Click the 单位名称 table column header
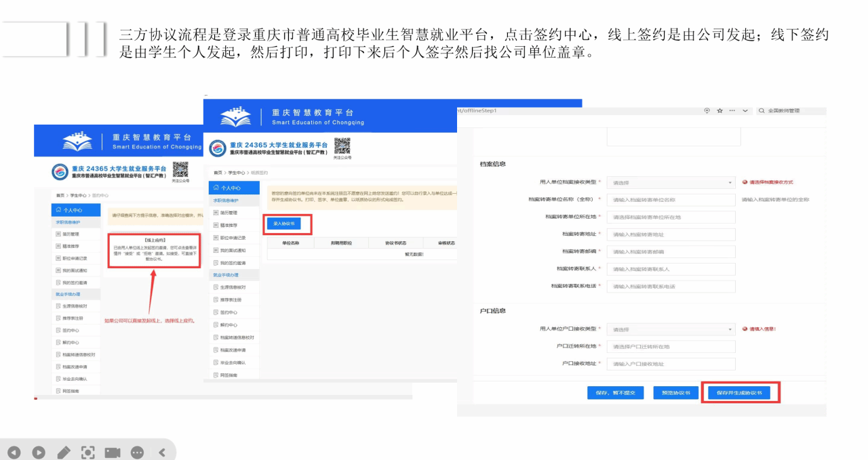 coord(290,243)
